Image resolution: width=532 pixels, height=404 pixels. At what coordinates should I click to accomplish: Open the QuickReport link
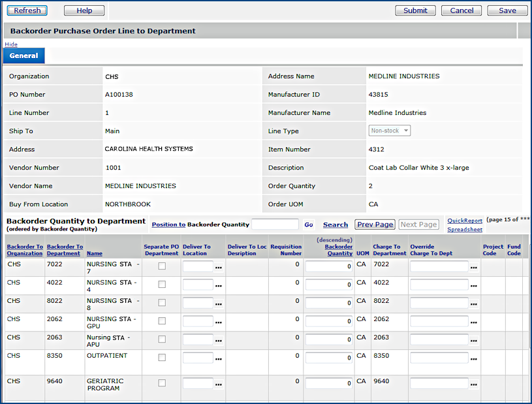tap(465, 221)
